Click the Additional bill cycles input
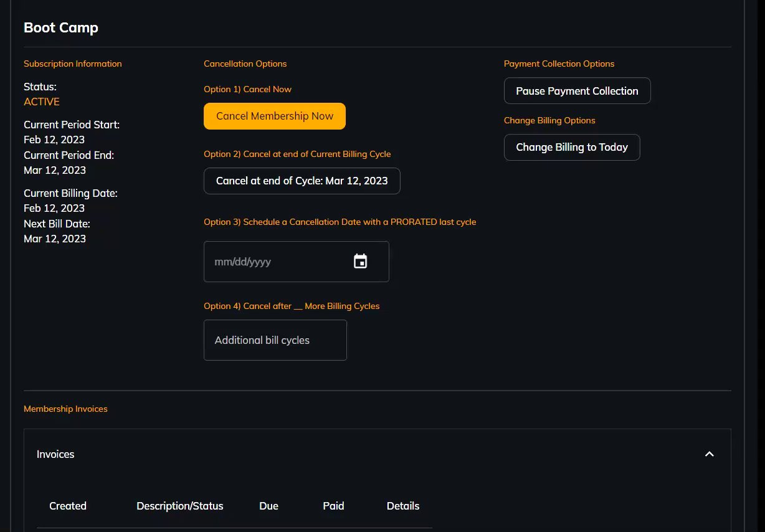The width and height of the screenshot is (765, 532). [x=275, y=340]
